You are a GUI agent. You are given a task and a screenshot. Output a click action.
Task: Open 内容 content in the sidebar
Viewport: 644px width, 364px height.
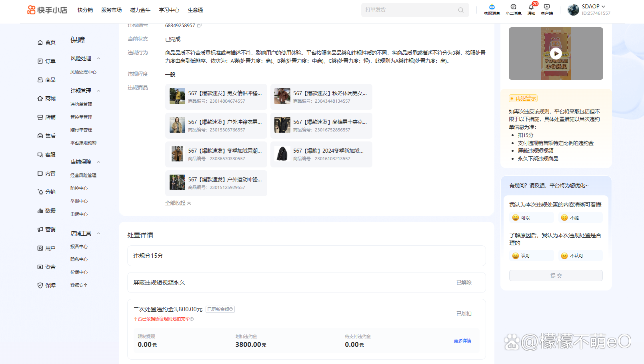coord(46,173)
